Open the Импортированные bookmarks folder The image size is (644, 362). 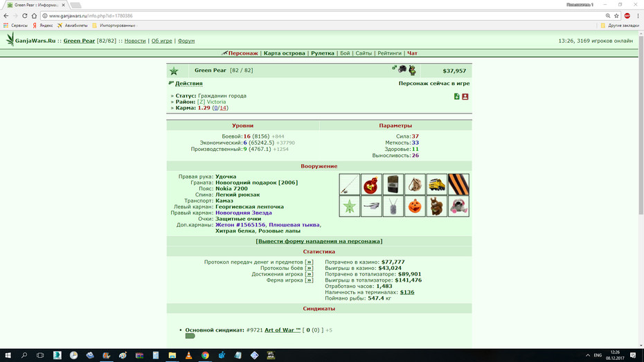tap(114, 26)
